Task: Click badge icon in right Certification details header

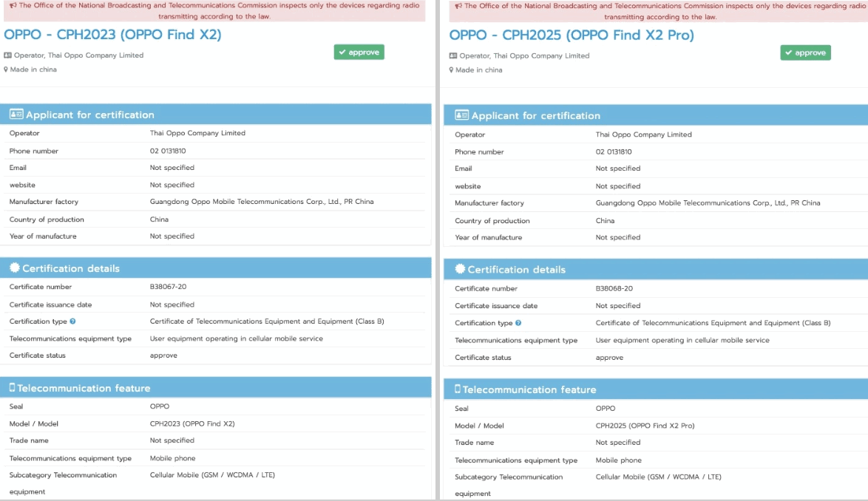Action: coord(460,269)
